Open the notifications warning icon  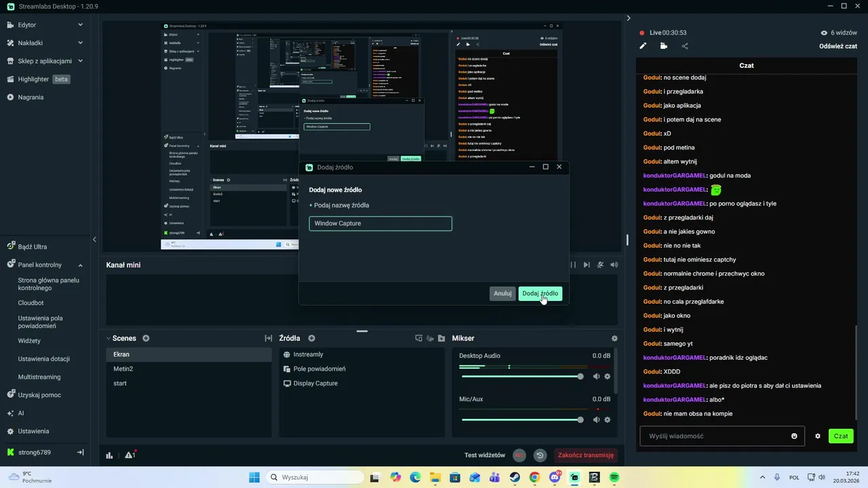pyautogui.click(x=130, y=455)
